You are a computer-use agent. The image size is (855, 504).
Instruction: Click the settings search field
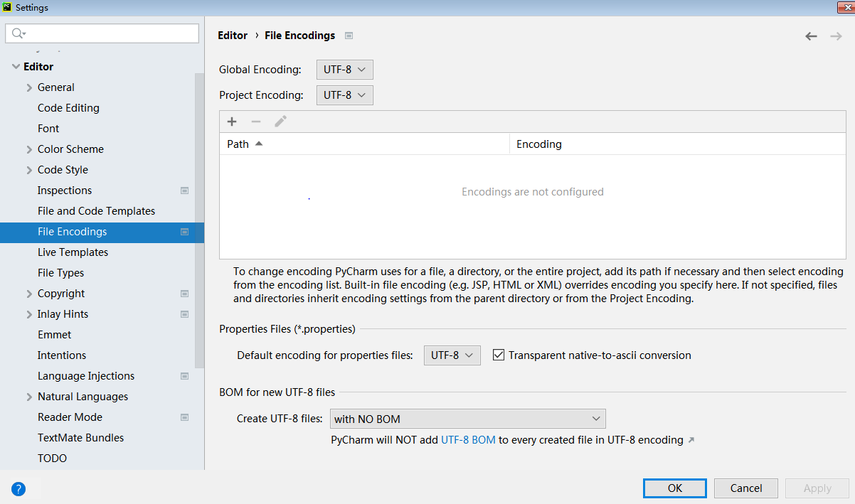tap(102, 33)
